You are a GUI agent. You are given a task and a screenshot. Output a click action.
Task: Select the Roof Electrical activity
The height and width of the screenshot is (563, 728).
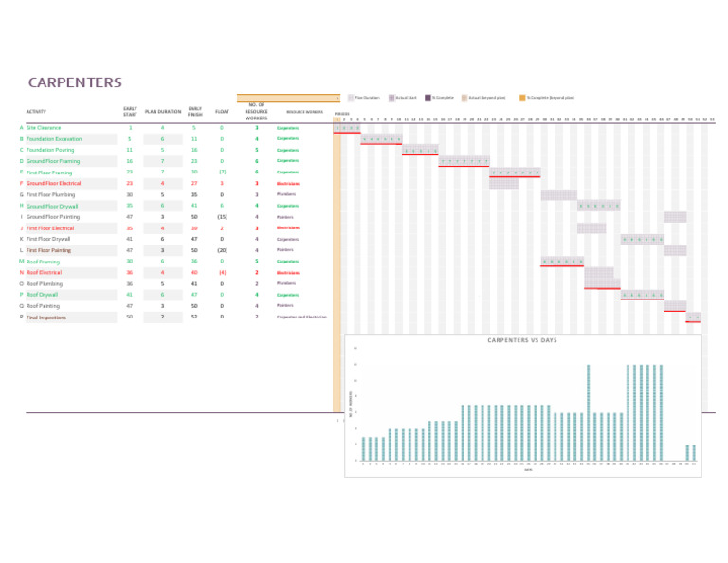pos(44,272)
